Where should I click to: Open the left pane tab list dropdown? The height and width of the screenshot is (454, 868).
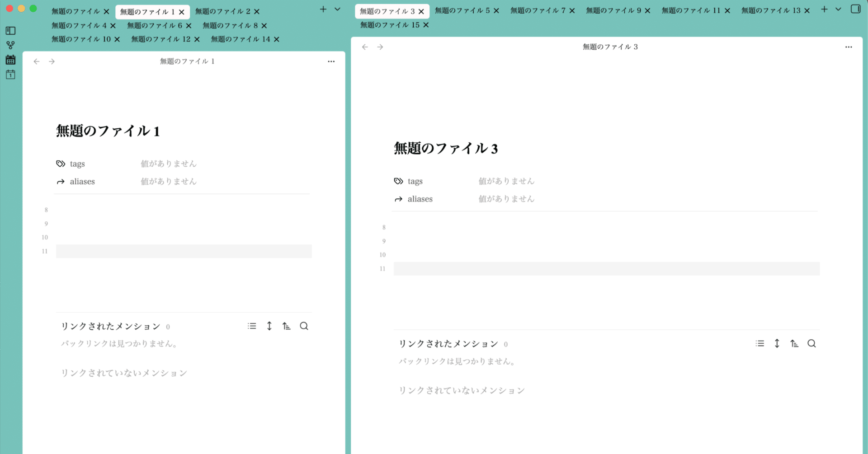[x=336, y=9]
